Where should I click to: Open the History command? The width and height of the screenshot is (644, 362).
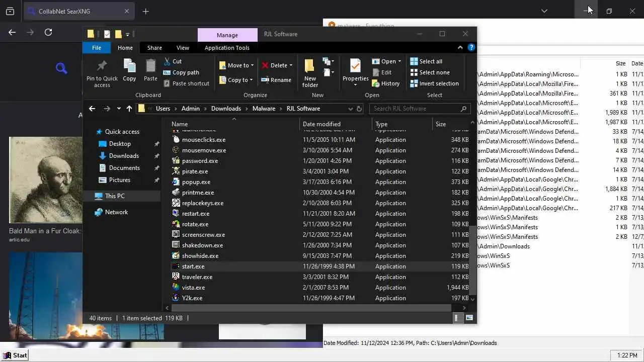386,83
